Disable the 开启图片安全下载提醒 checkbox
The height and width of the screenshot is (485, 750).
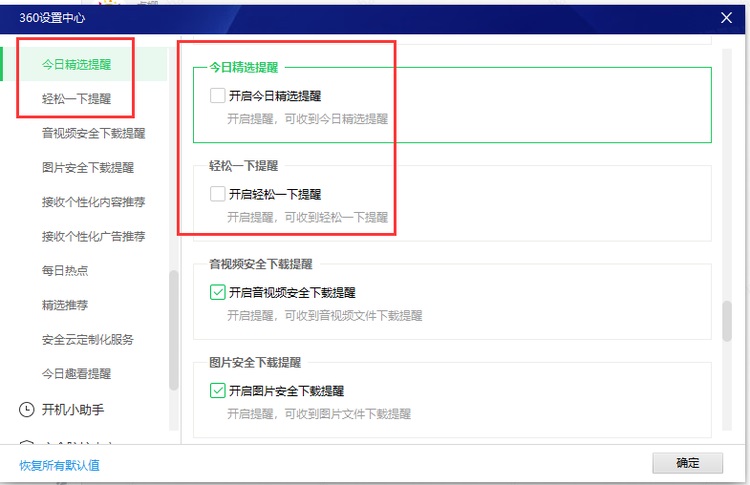click(218, 391)
